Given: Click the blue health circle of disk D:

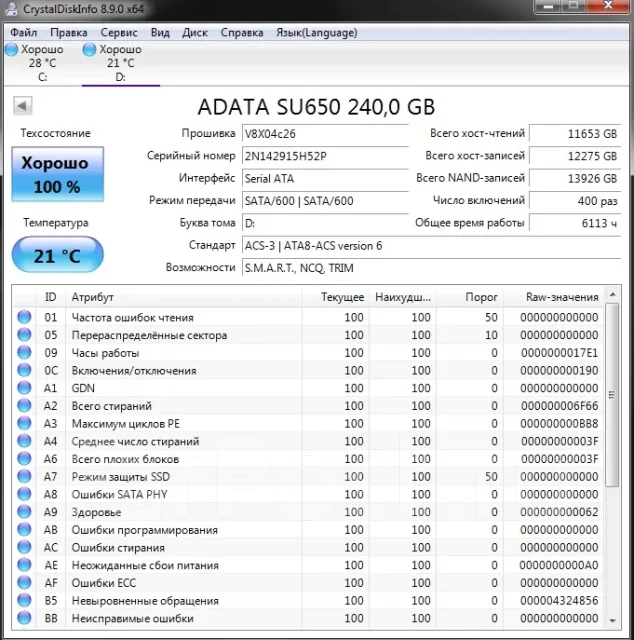Looking at the screenshot, I should point(89,49).
